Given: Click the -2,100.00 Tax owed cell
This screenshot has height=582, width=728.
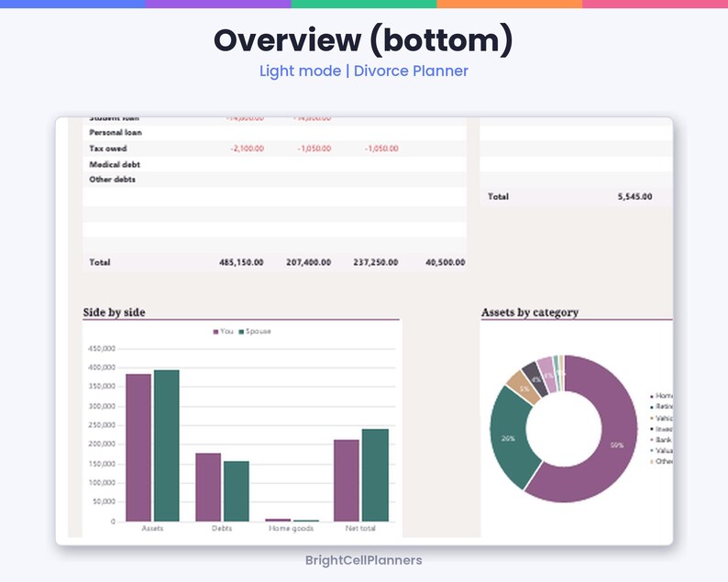Looking at the screenshot, I should [247, 148].
